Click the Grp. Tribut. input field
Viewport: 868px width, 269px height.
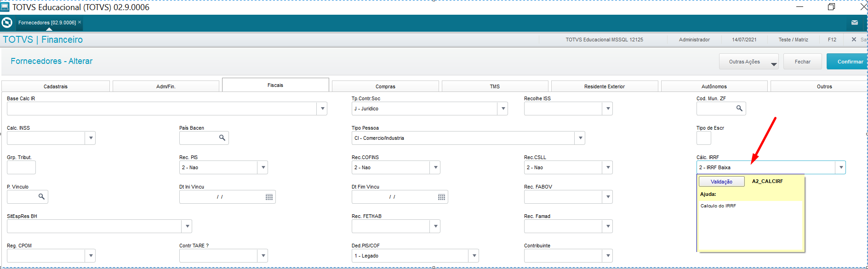pos(21,167)
